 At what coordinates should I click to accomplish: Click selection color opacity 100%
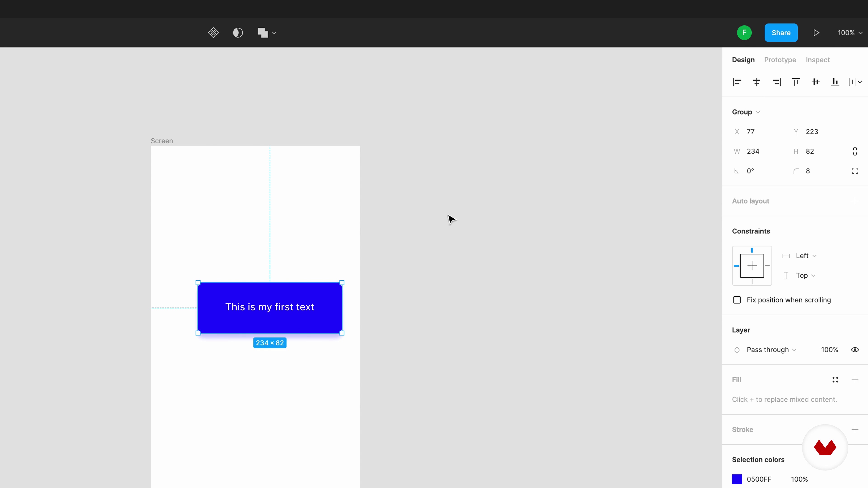[x=799, y=479]
